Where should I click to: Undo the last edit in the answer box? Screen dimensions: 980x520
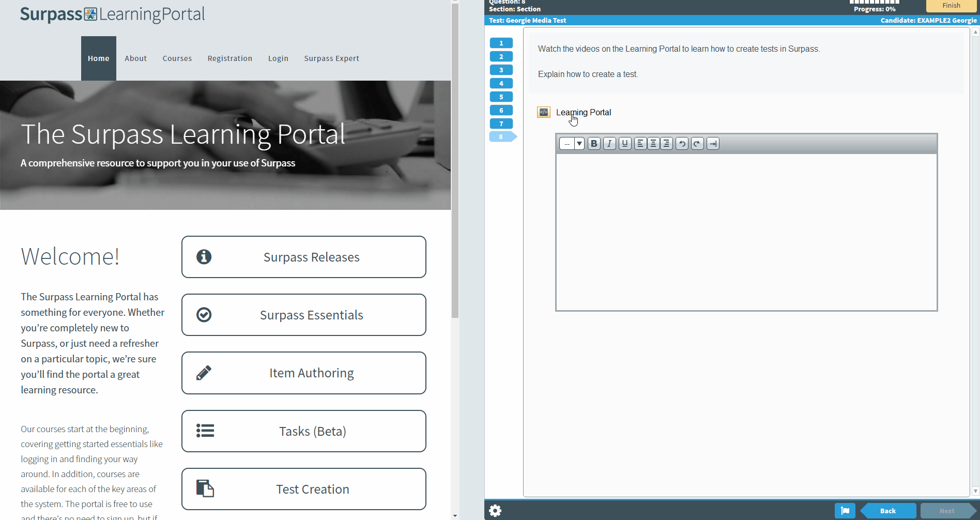pyautogui.click(x=682, y=144)
